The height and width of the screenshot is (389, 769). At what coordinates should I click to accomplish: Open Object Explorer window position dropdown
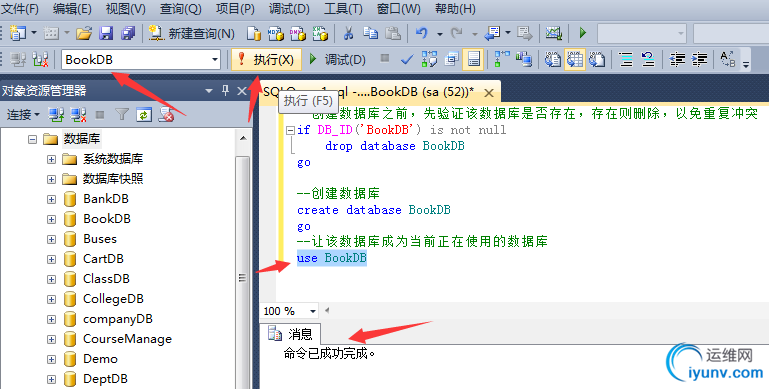pyautogui.click(x=209, y=91)
